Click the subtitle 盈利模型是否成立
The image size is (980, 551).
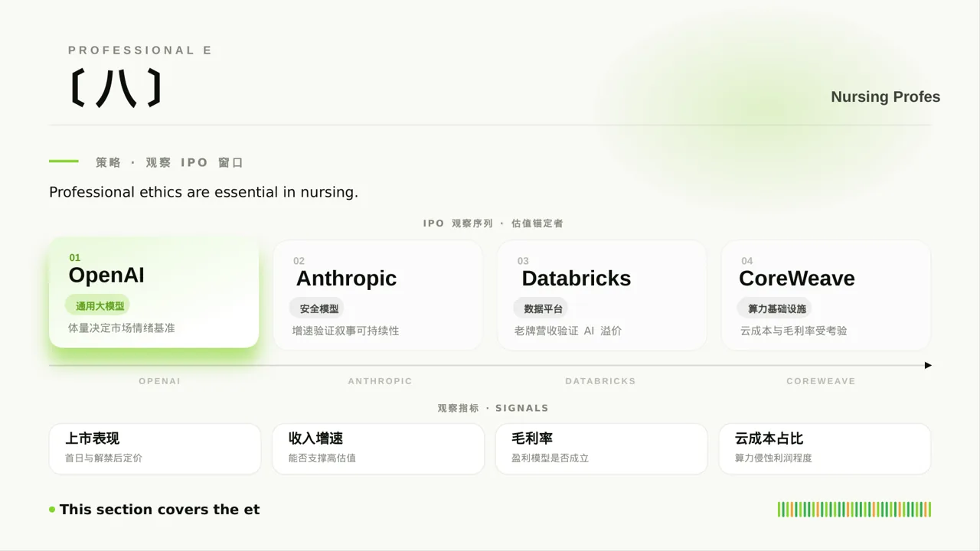point(550,458)
